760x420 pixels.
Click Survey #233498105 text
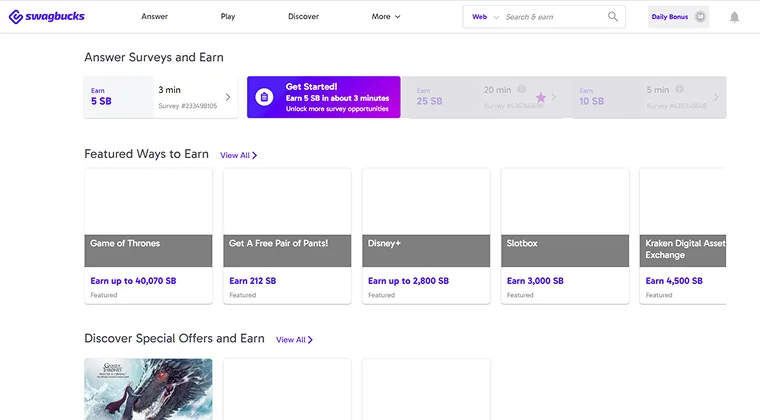click(188, 106)
